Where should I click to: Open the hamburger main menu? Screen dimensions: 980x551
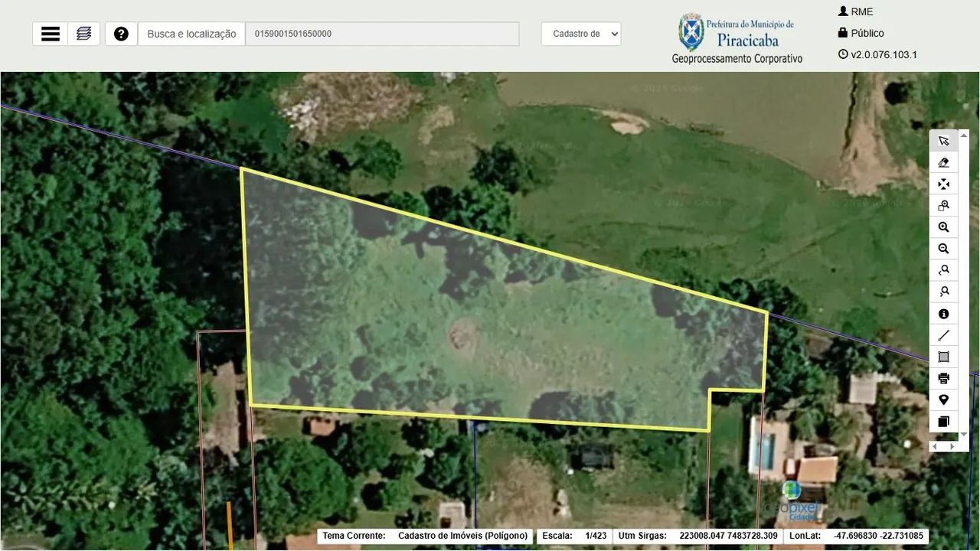51,34
